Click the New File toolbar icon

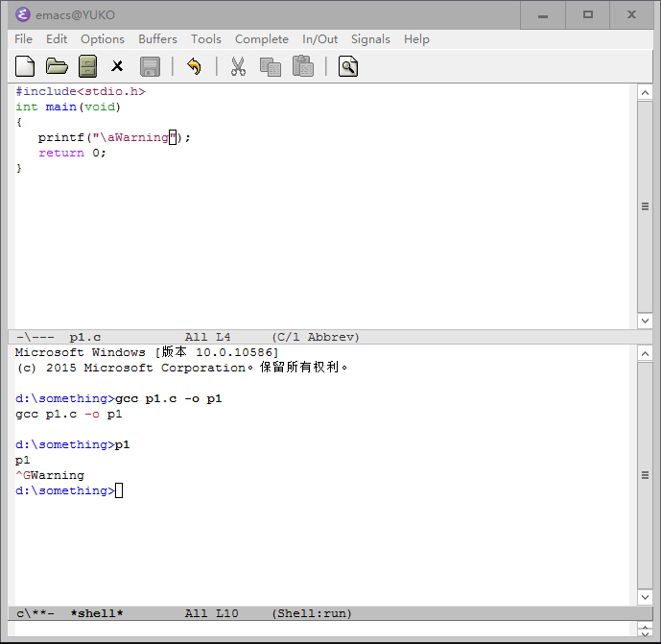(x=26, y=66)
